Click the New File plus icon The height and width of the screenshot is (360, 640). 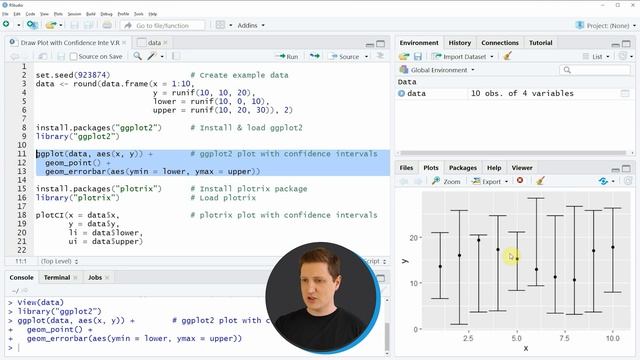(x=6, y=24)
